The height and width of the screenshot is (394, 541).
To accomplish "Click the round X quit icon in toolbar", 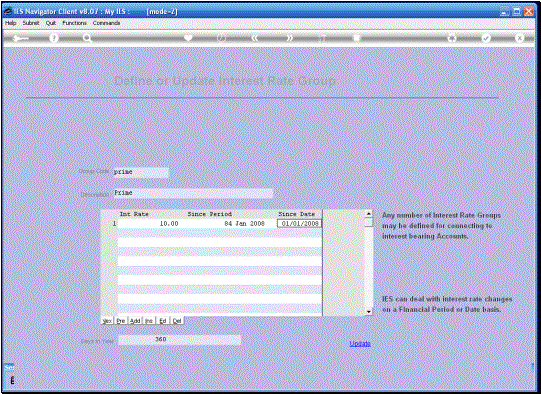I will click(x=520, y=38).
